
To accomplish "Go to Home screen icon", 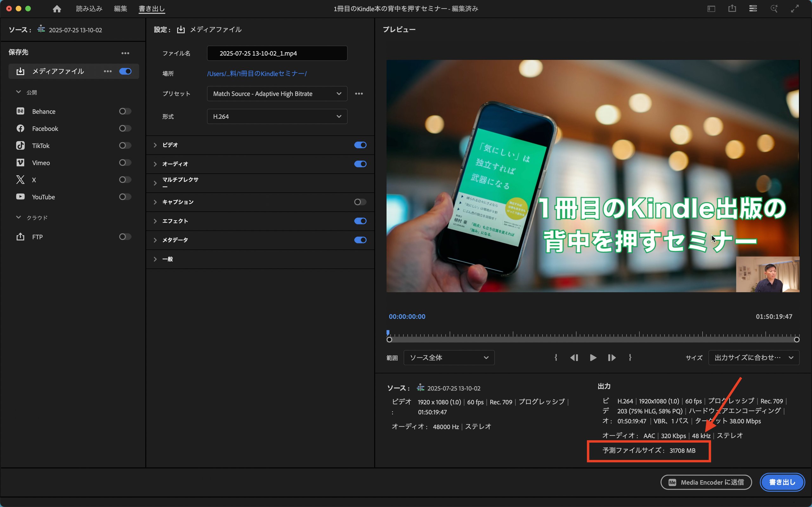I will 57,9.
